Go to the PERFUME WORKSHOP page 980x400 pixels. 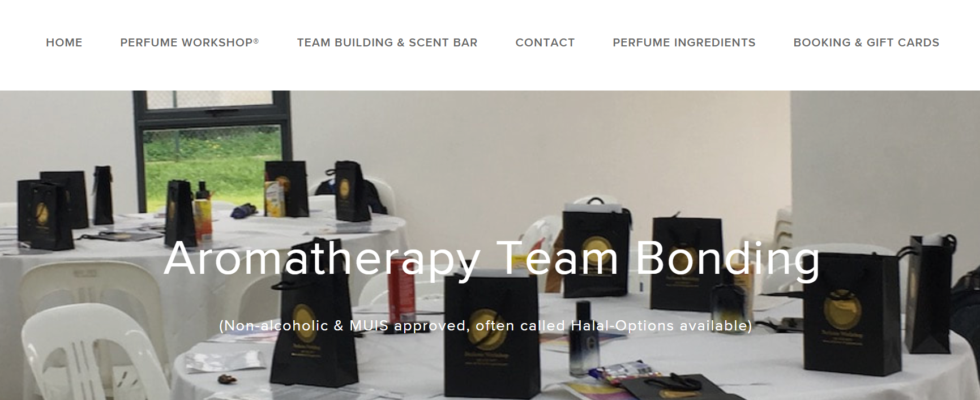point(189,42)
